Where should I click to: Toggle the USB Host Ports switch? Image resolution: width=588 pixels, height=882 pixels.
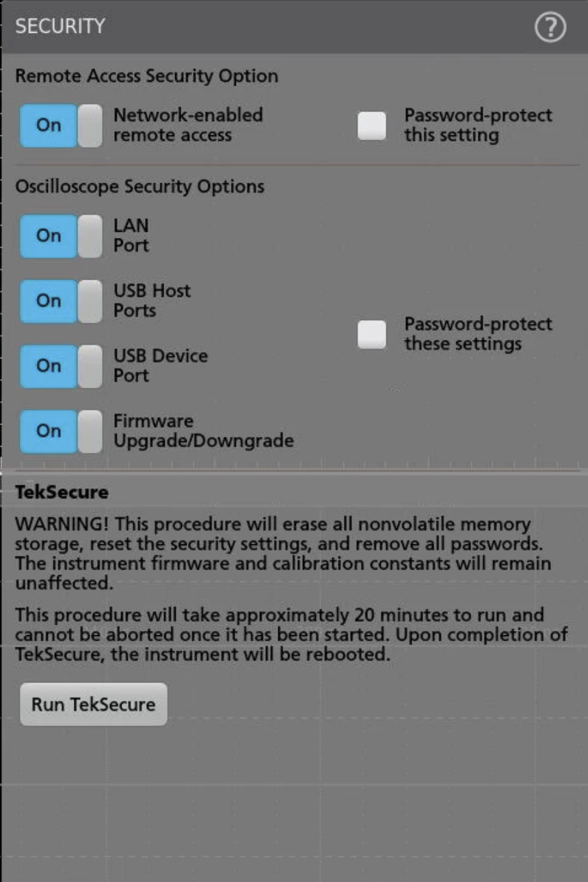59,300
